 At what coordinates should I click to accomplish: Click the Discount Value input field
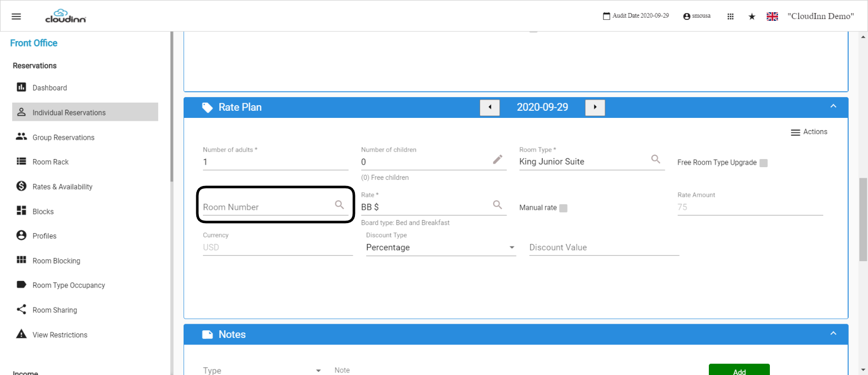pos(604,247)
